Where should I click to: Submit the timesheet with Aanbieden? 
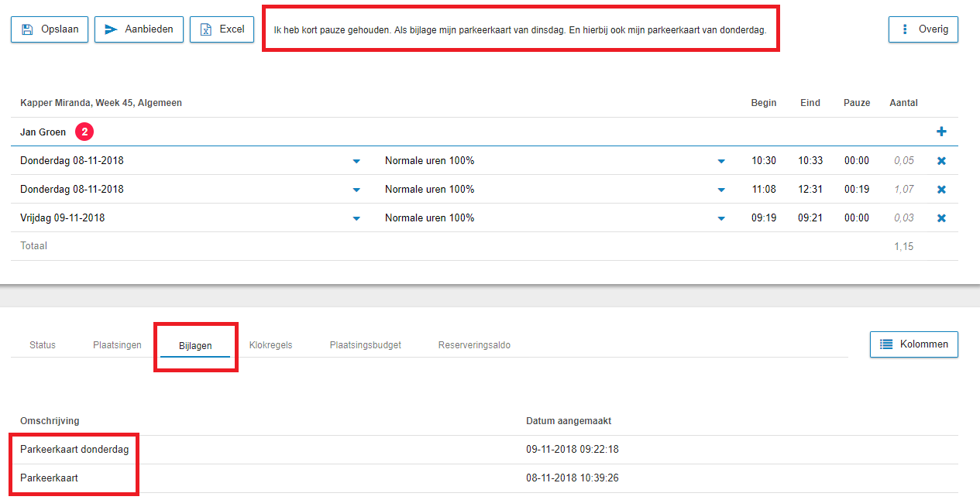139,29
